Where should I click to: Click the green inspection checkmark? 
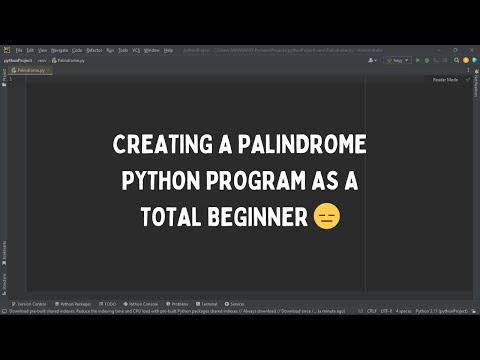pos(468,80)
